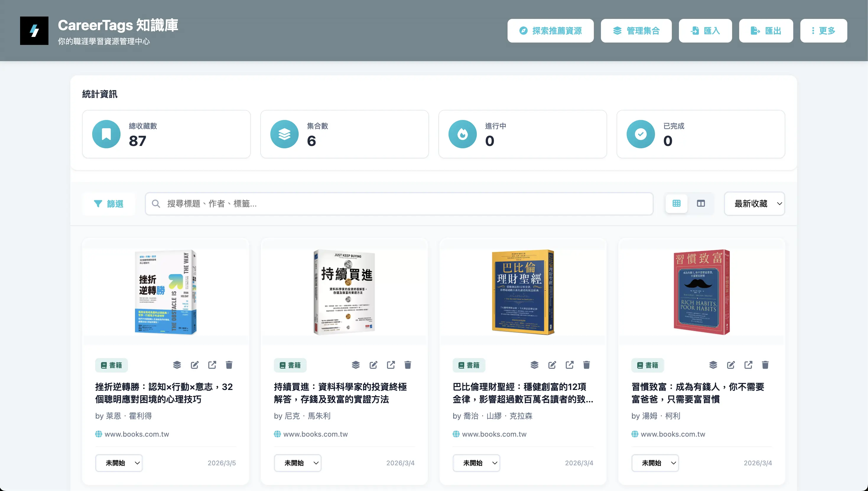Switch to column view layout
The width and height of the screenshot is (868, 491).
(701, 203)
